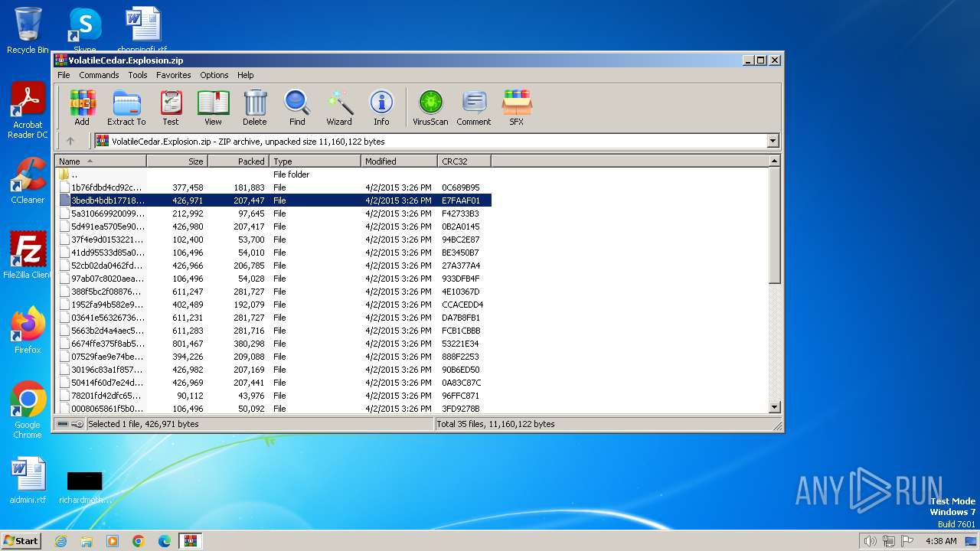Open the Tools menu
The height and width of the screenshot is (551, 980).
pos(138,75)
